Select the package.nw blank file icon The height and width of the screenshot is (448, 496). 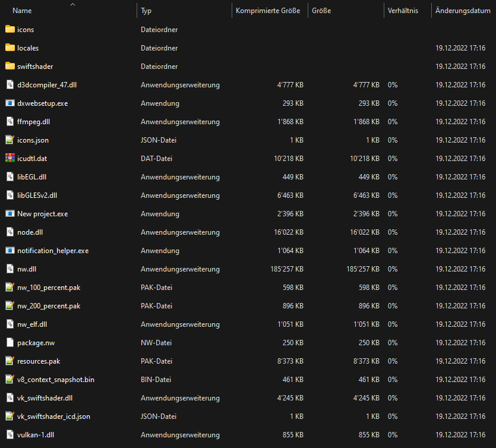coord(10,343)
